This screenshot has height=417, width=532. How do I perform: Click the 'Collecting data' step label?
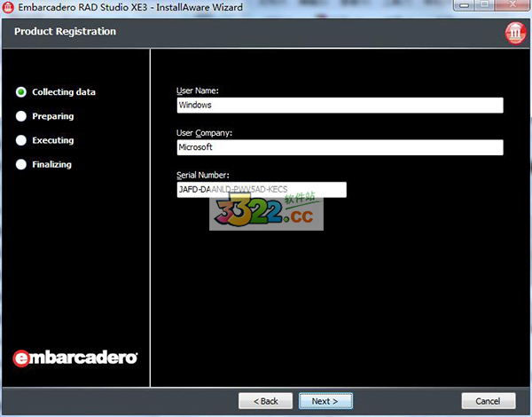coord(64,92)
